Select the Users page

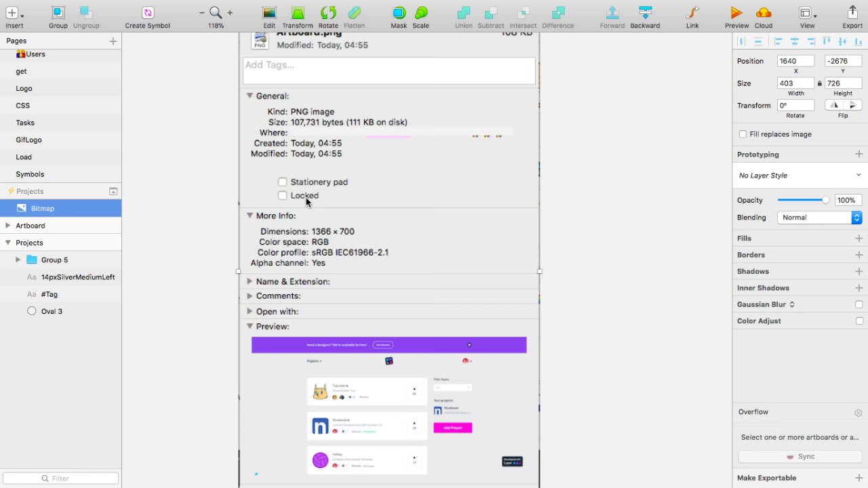(35, 54)
